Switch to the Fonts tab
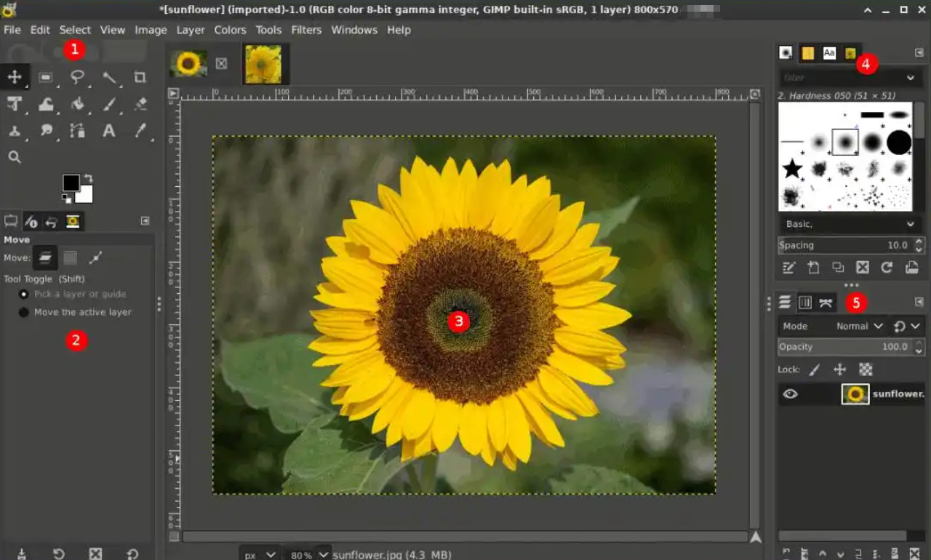931x560 pixels. (829, 52)
